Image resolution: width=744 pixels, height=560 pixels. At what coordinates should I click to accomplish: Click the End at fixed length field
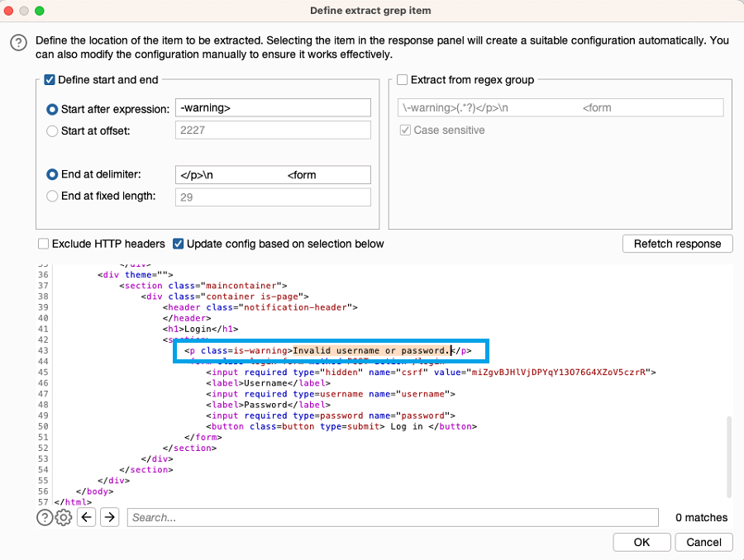pos(273,197)
